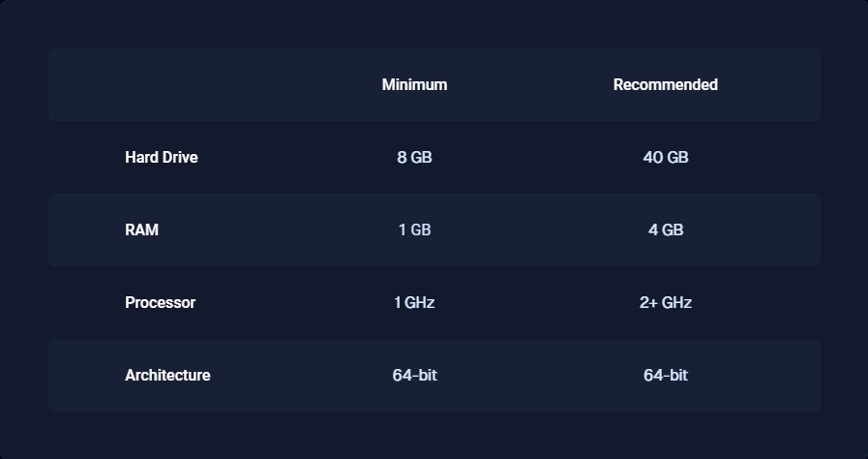Select the Processor row label
The image size is (868, 459).
(160, 302)
